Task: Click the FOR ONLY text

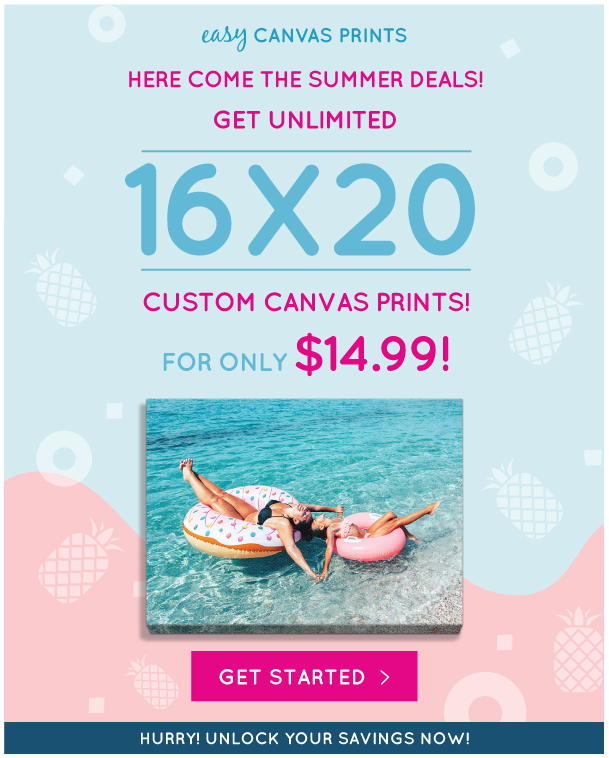Action: pos(225,362)
